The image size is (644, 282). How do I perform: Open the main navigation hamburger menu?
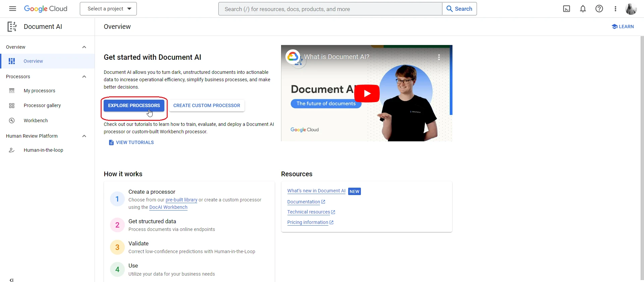pos(12,9)
